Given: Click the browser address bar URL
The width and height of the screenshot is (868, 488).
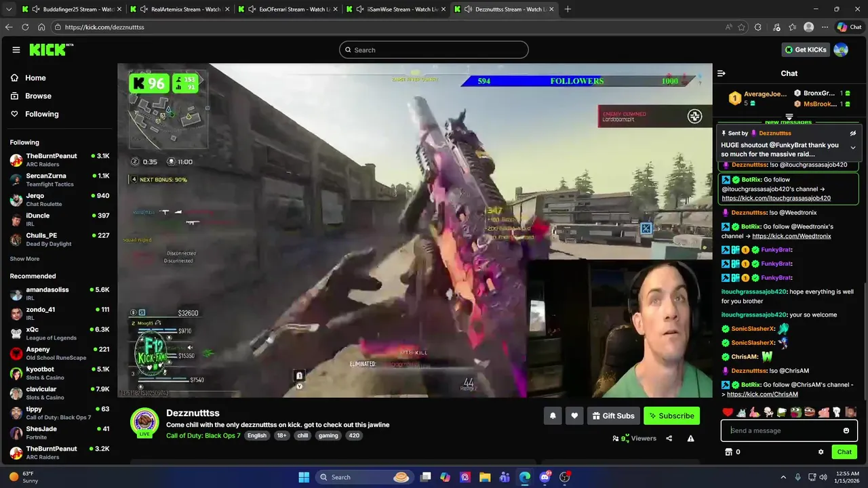Looking at the screenshot, I should click(x=104, y=27).
